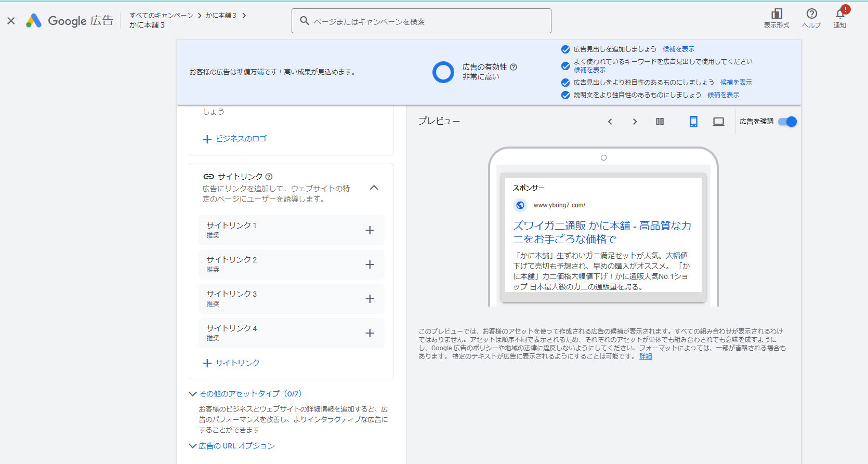Click the search magnifier icon
The image size is (868, 464).
coord(305,21)
